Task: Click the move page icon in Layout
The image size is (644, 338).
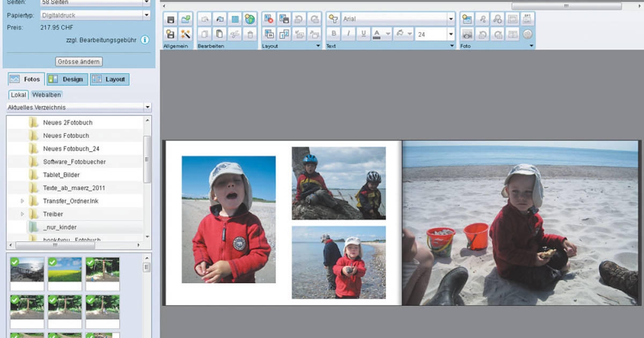Action: click(269, 34)
